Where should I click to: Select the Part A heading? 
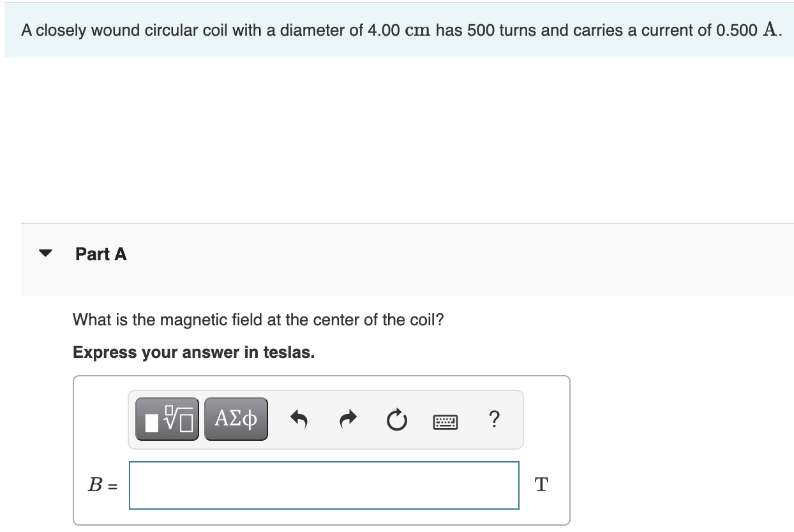pyautogui.click(x=101, y=254)
